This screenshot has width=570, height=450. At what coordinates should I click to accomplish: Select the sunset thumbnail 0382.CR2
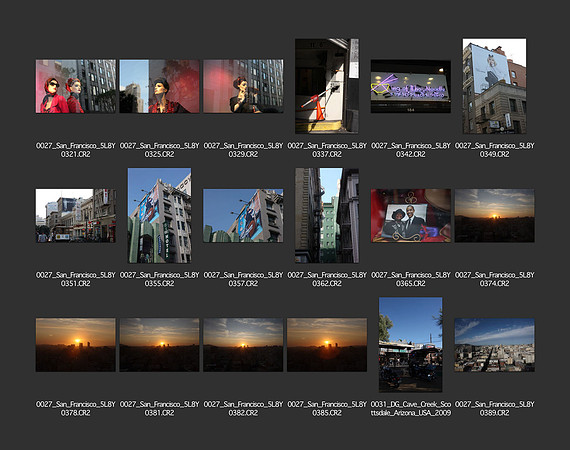(x=243, y=345)
